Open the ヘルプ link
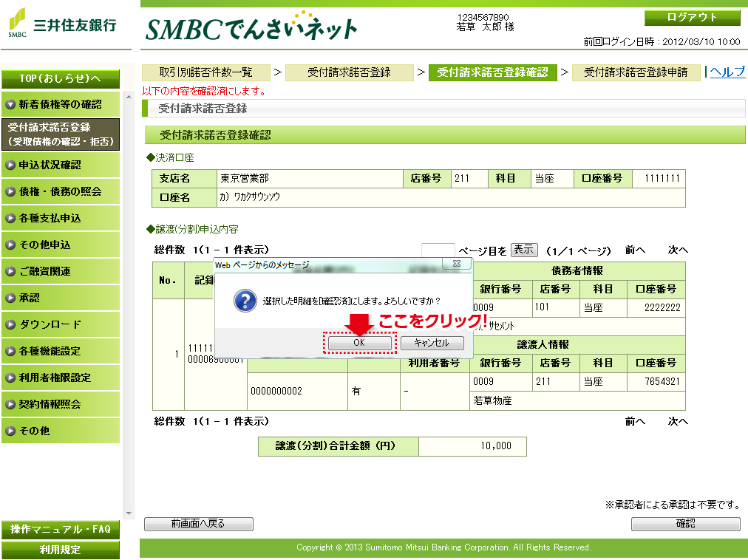Screen dimensions: 748x560 pos(727,72)
